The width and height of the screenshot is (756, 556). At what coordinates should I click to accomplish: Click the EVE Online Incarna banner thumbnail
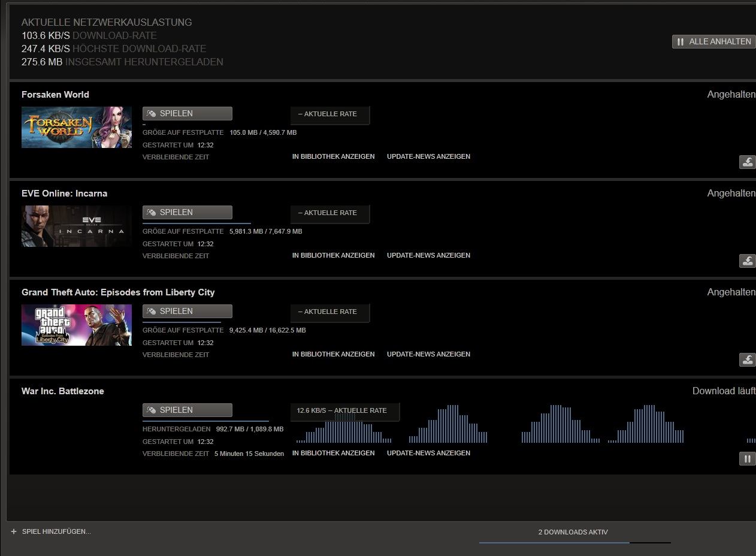pyautogui.click(x=77, y=226)
